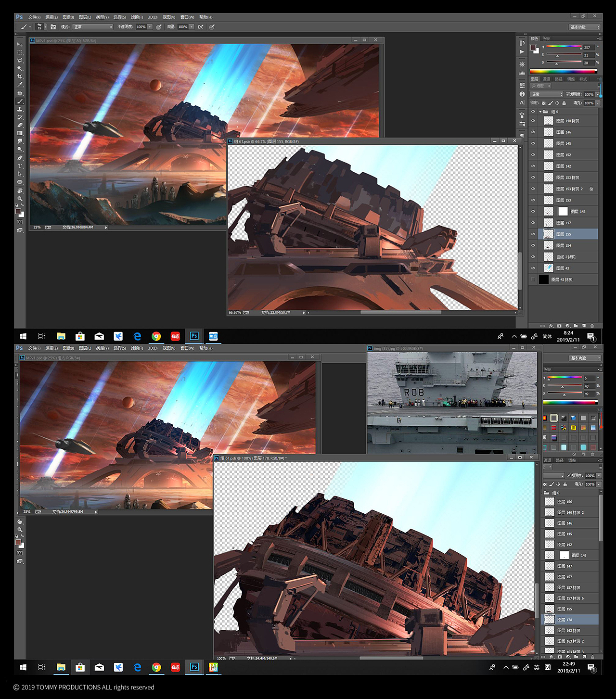Open the brush preset picker showing size 15
The width and height of the screenshot is (616, 699).
click(41, 27)
